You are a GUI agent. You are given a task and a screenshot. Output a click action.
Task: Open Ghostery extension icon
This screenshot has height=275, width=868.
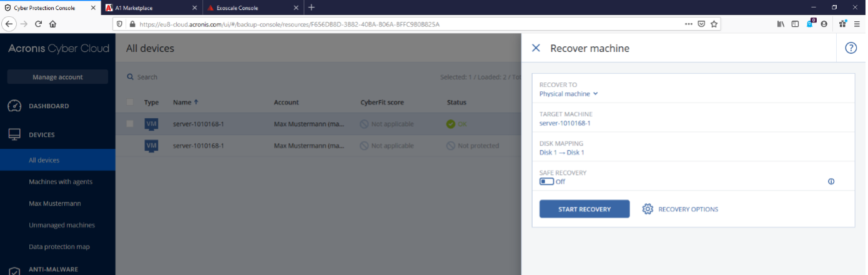click(x=811, y=23)
